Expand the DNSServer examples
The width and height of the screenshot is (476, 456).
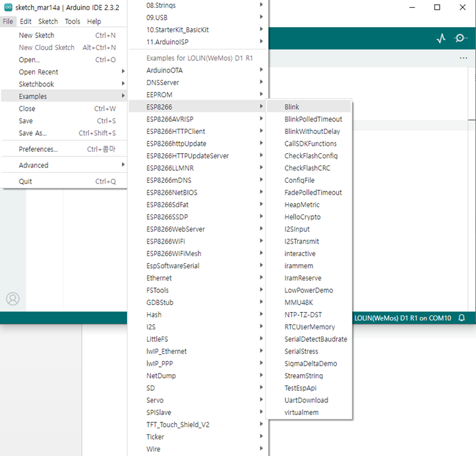pyautogui.click(x=198, y=82)
